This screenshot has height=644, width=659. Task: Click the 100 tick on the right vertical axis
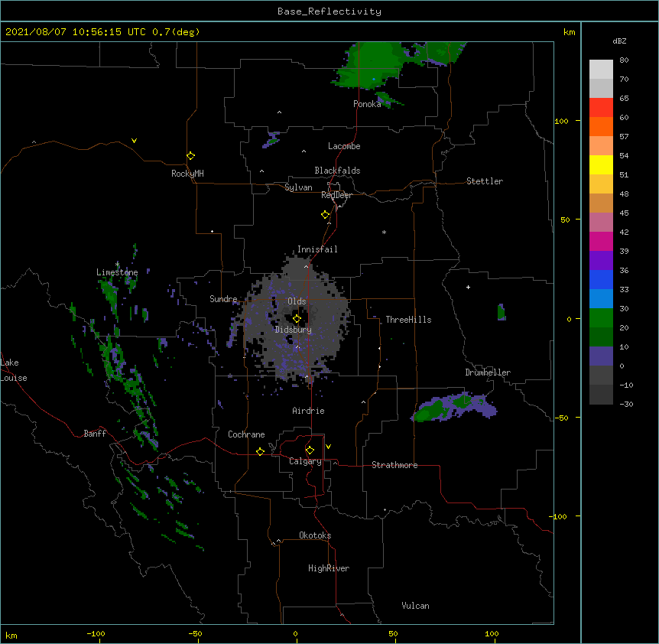click(561, 121)
